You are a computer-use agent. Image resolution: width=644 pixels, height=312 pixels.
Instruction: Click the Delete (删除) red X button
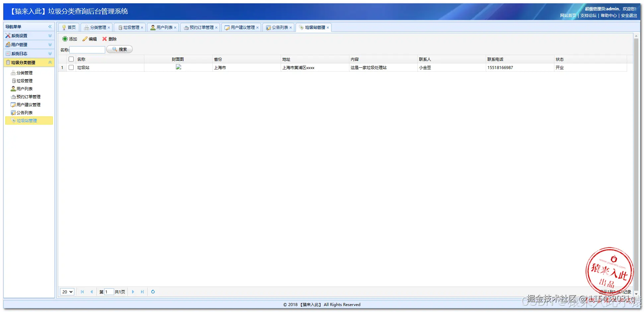pyautogui.click(x=109, y=39)
